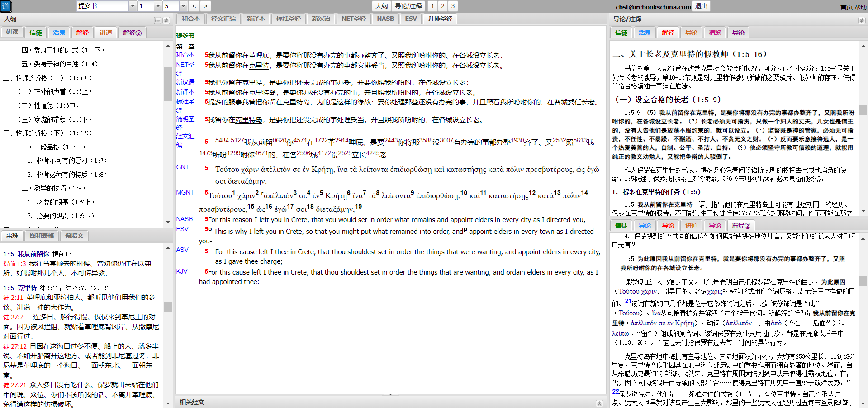
Task: Switch to the NET圣经 translation tab
Action: tap(353, 19)
